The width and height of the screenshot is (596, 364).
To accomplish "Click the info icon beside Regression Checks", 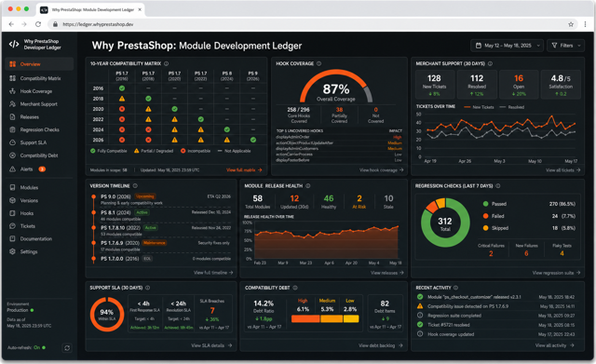I will [x=498, y=186].
